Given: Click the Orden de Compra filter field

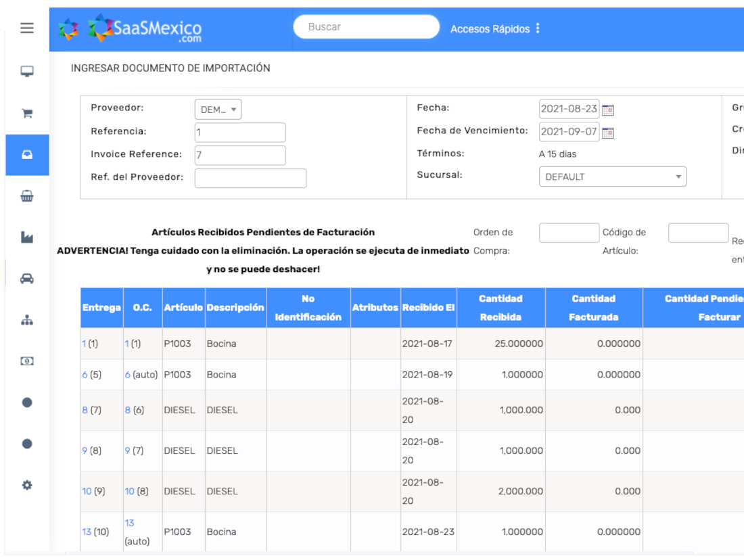Looking at the screenshot, I should (569, 233).
